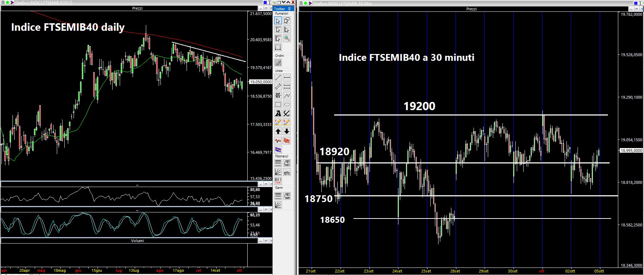
Task: Select the Gann horizontal lines tool
Action: (278, 196)
